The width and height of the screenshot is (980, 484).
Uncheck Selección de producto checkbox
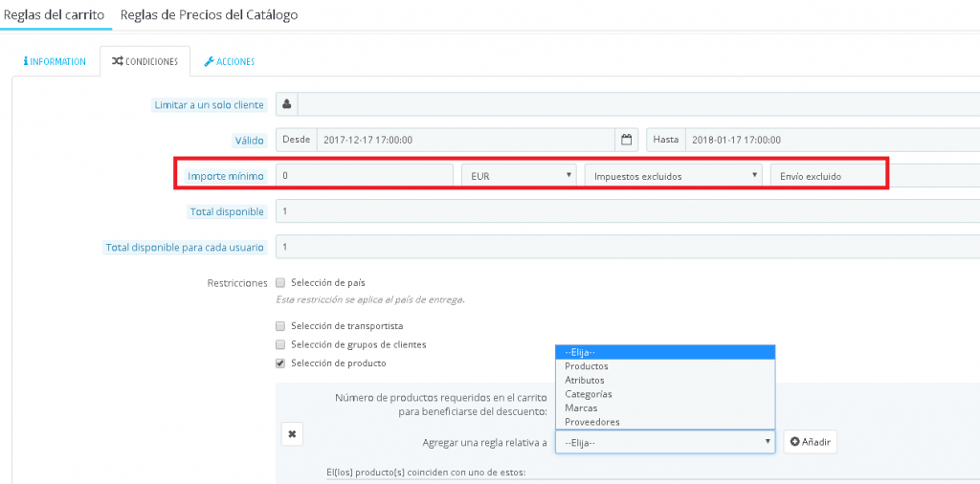280,363
